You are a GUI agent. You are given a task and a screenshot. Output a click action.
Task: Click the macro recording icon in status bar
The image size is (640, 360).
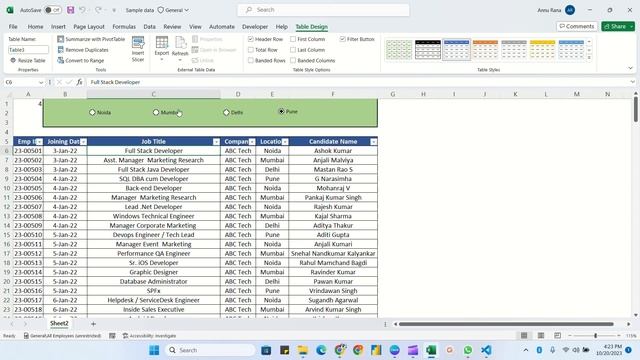tap(112, 336)
